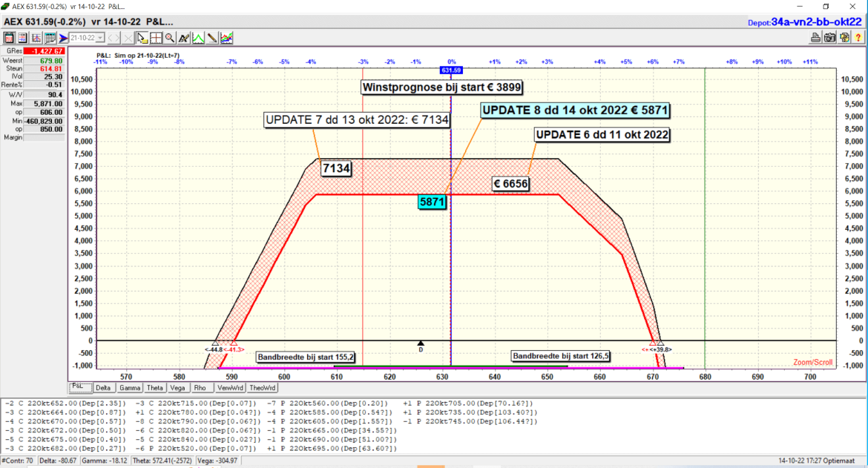Viewport: 868px width, 468px height.
Task: Switch to the Delta tab
Action: click(x=103, y=388)
